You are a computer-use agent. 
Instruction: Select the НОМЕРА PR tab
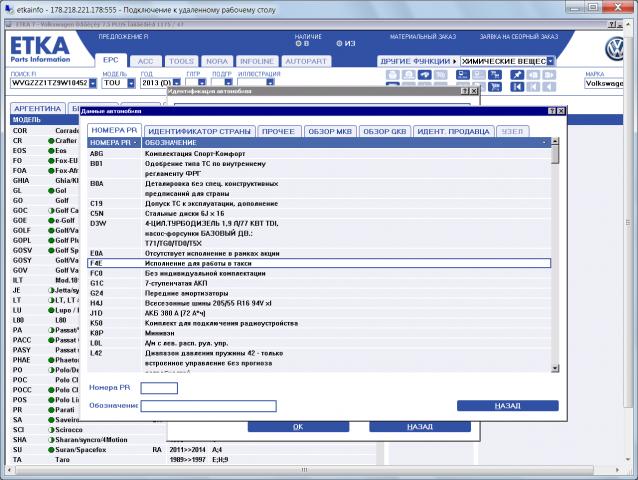[x=114, y=130]
